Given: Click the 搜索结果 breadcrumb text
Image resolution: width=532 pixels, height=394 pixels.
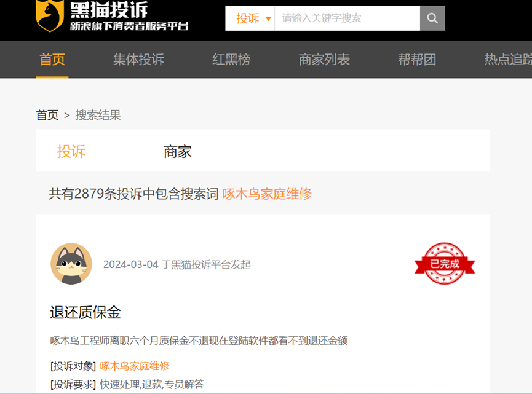Looking at the screenshot, I should (x=98, y=116).
